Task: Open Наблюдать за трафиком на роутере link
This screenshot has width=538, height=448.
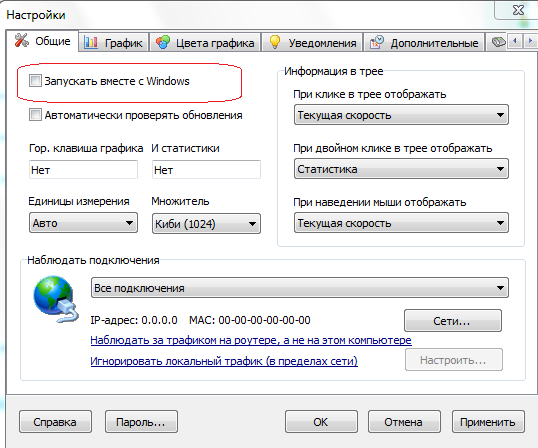Action: coord(251,340)
